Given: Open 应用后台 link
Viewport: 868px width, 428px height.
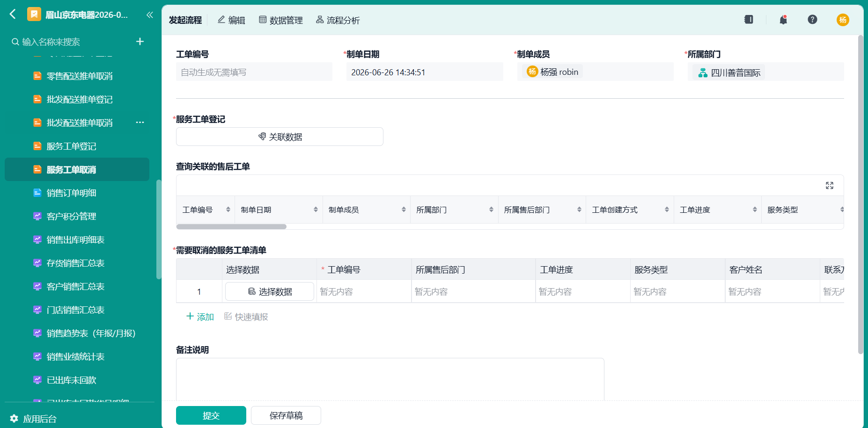Looking at the screenshot, I should pyautogui.click(x=40, y=419).
